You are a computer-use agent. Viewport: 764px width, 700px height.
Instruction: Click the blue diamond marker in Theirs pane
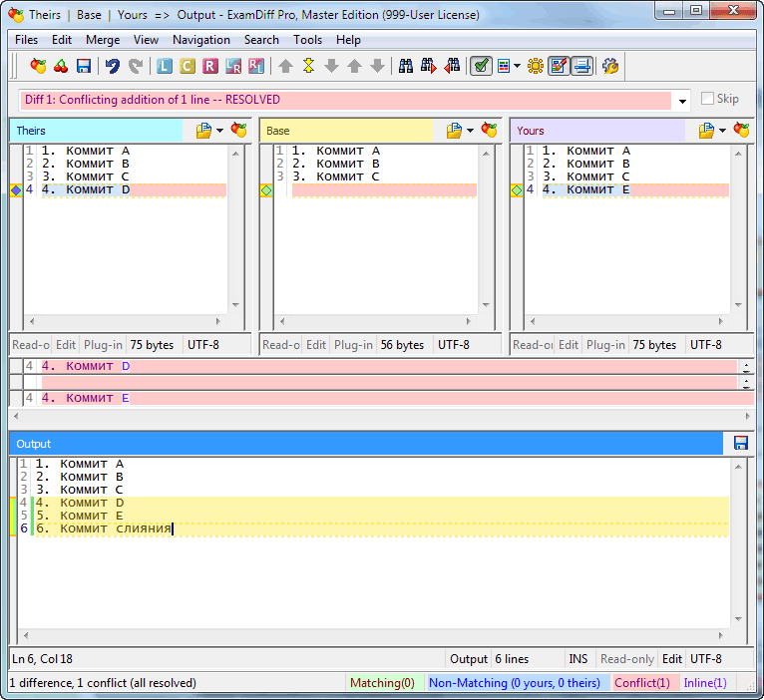pyautogui.click(x=16, y=190)
